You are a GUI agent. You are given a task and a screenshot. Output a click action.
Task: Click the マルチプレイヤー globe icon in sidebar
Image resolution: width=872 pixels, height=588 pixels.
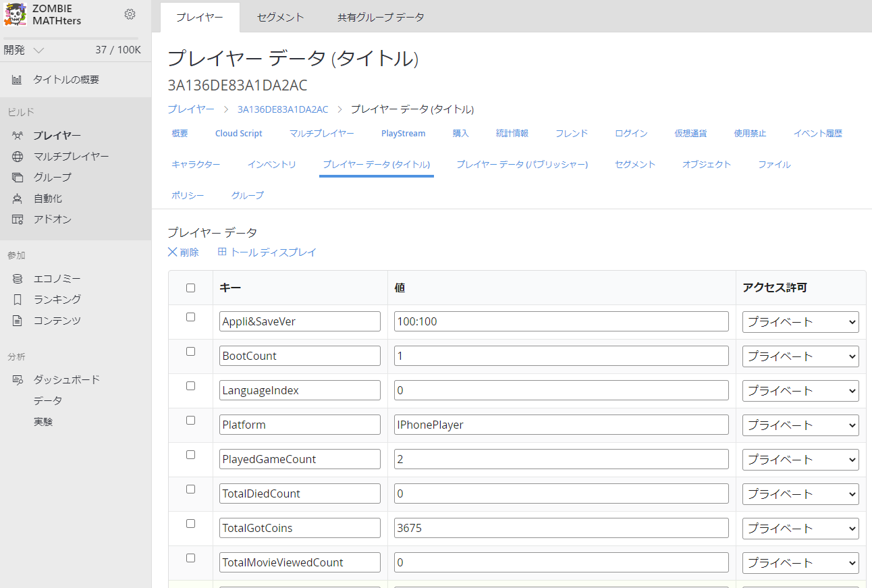pyautogui.click(x=18, y=157)
